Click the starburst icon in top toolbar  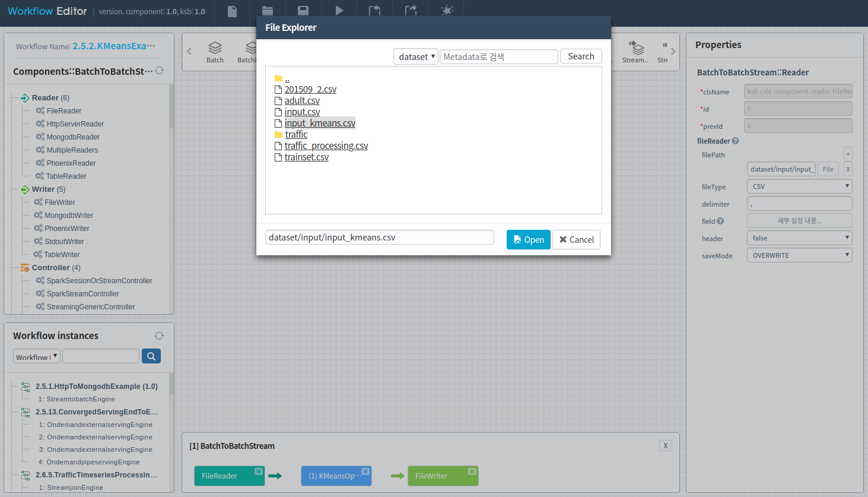pos(447,11)
